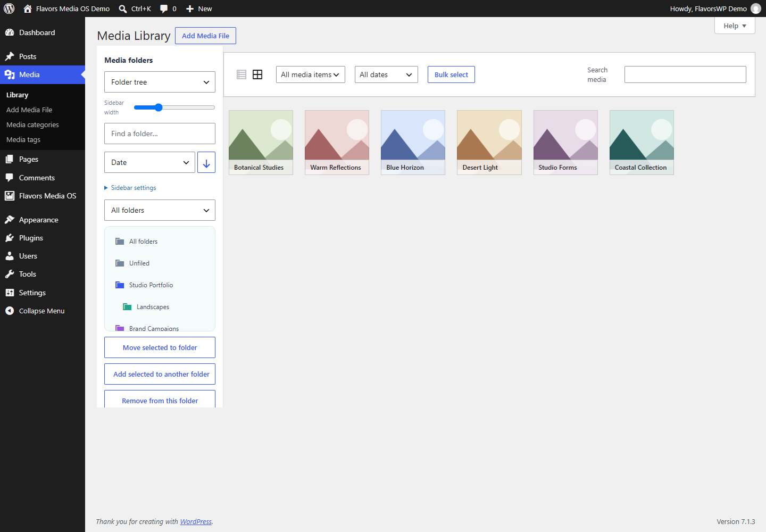Screen dimensions: 766x532
Task: Go to the Pages menu
Action: 43,159
